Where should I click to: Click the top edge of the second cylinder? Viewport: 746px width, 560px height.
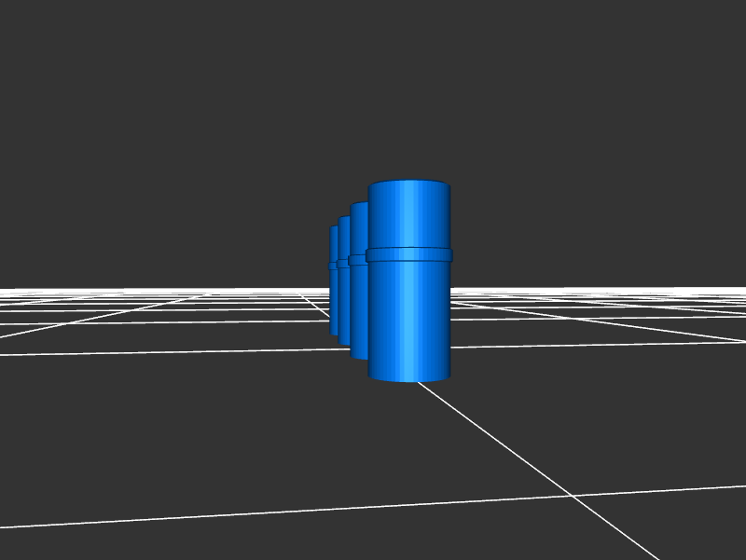pyautogui.click(x=358, y=204)
